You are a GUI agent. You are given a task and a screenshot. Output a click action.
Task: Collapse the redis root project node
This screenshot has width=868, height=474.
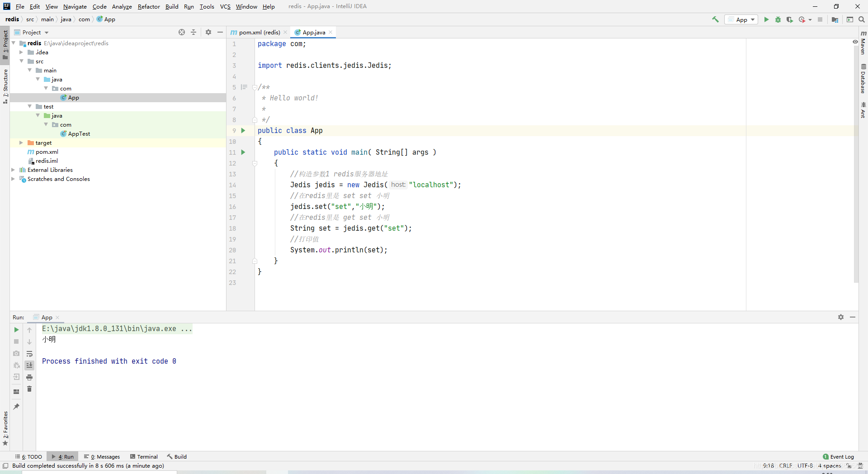[x=13, y=43]
